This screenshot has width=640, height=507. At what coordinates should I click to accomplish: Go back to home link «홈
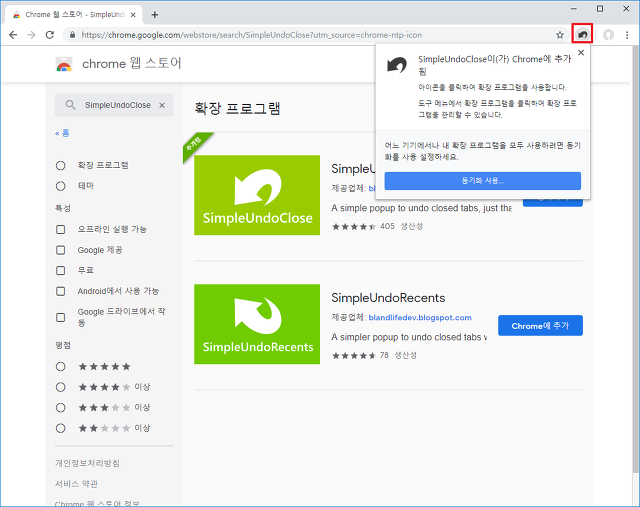pyautogui.click(x=62, y=133)
